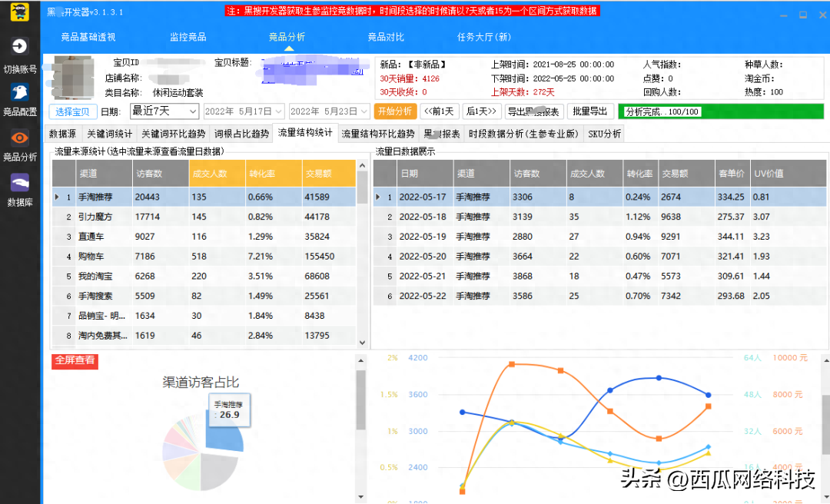The width and height of the screenshot is (830, 504).
Task: Open 竞品配置 from the sidebar
Action: 20,92
